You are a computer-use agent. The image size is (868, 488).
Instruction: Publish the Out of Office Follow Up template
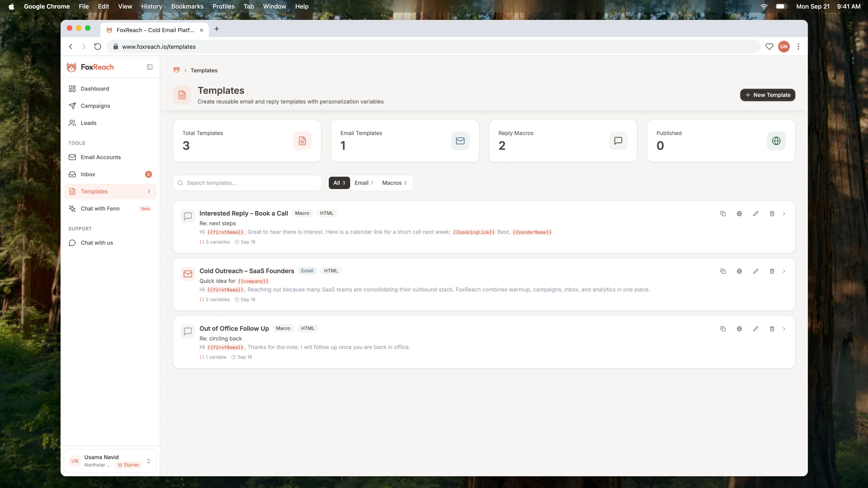(739, 329)
